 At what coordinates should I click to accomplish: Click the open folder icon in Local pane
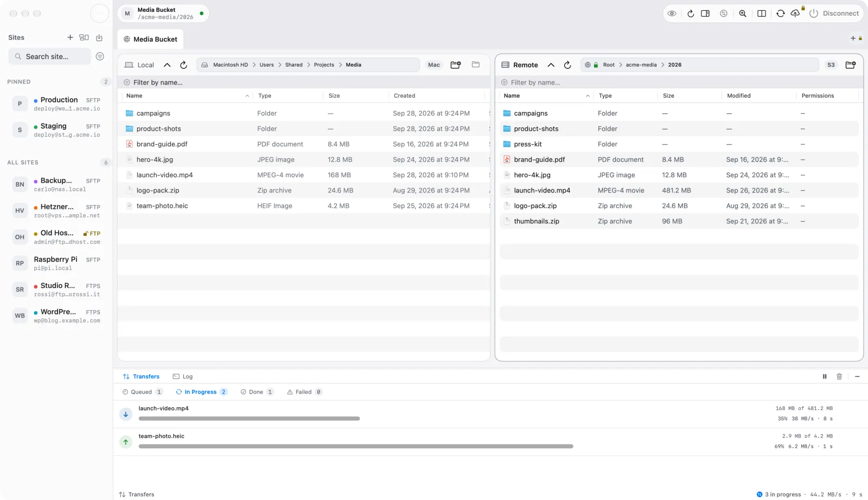click(x=476, y=65)
